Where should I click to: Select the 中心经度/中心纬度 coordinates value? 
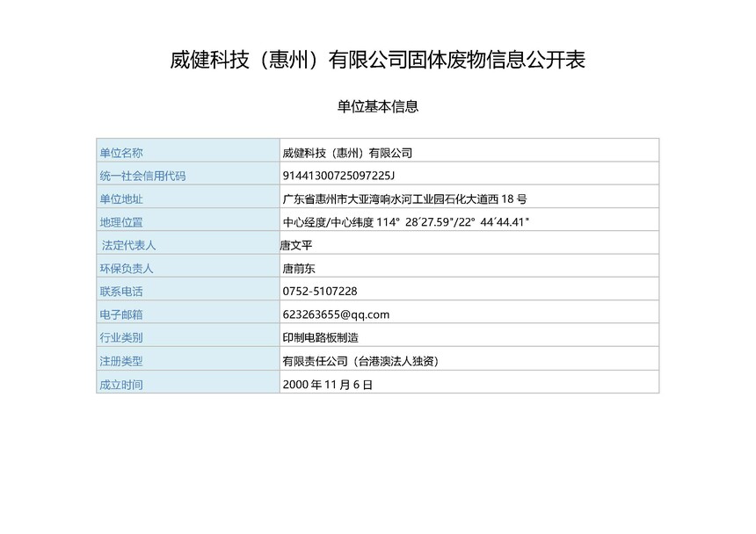coord(404,221)
